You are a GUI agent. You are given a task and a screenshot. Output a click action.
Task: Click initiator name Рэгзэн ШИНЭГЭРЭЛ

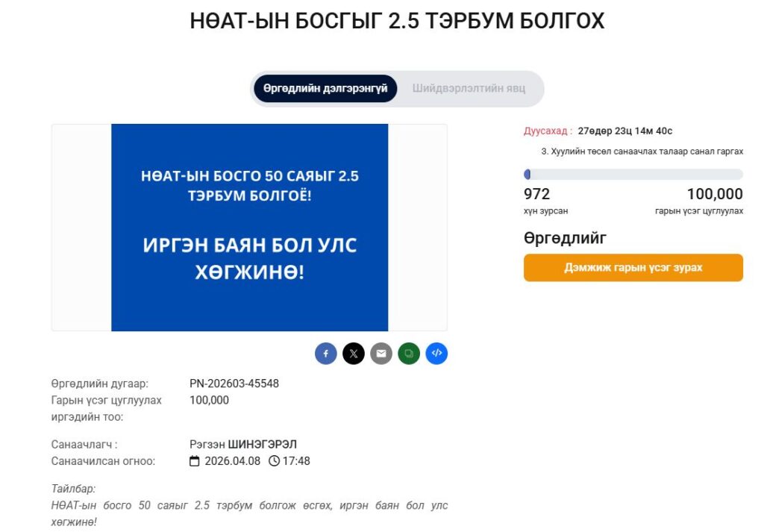[x=244, y=445]
